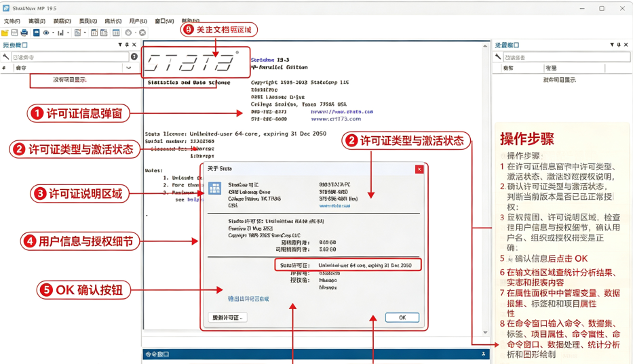Click the wrench icon in the variables window
This screenshot has width=633, height=364.
pyautogui.click(x=498, y=57)
